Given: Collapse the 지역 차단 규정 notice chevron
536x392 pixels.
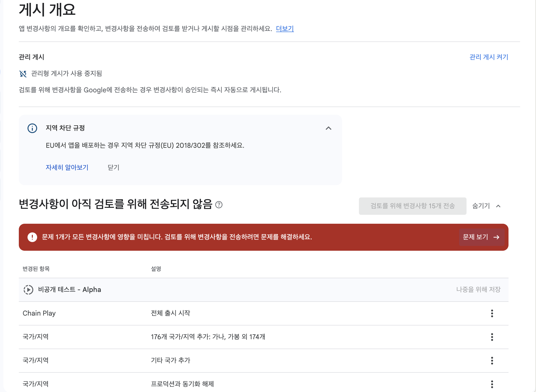Looking at the screenshot, I should coord(329,128).
